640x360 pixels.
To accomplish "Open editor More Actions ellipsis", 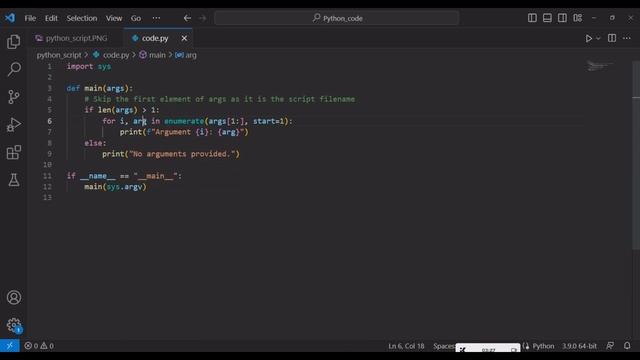I will [x=627, y=38].
